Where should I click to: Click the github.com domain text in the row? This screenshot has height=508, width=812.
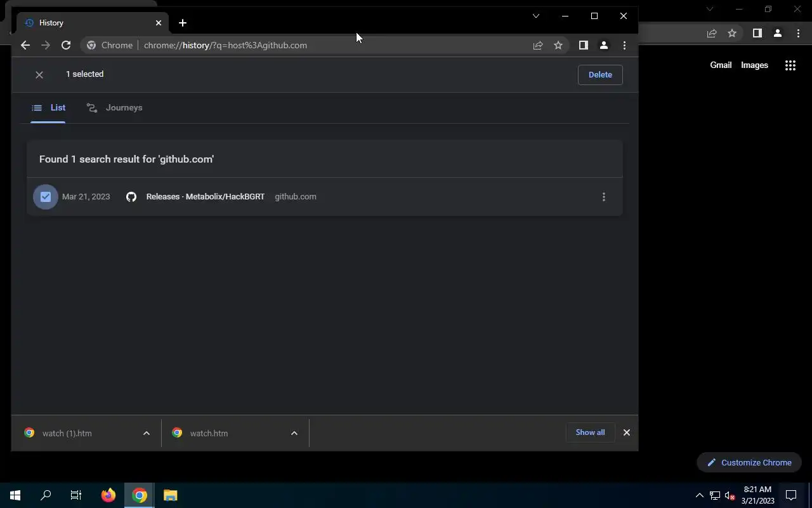(x=296, y=197)
